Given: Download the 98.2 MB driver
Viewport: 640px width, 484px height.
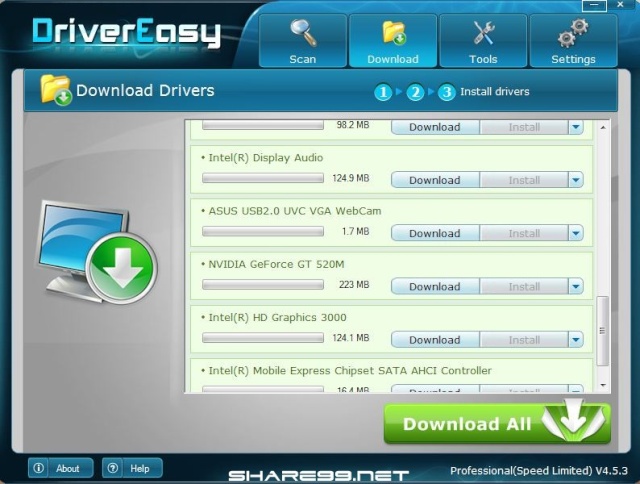Looking at the screenshot, I should 435,127.
